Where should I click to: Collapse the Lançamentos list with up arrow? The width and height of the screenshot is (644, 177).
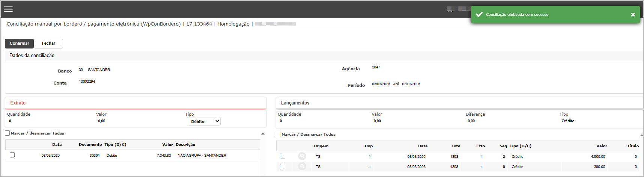click(641, 135)
